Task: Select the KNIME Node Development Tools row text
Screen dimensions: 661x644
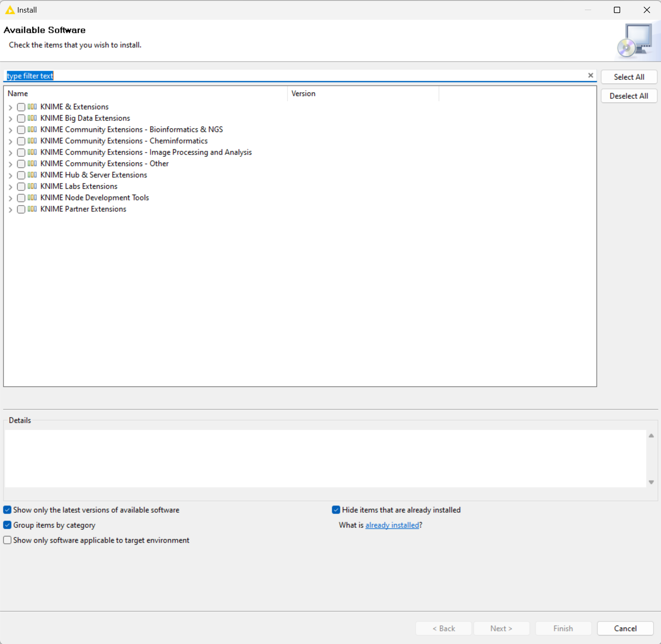Action: pyautogui.click(x=95, y=198)
